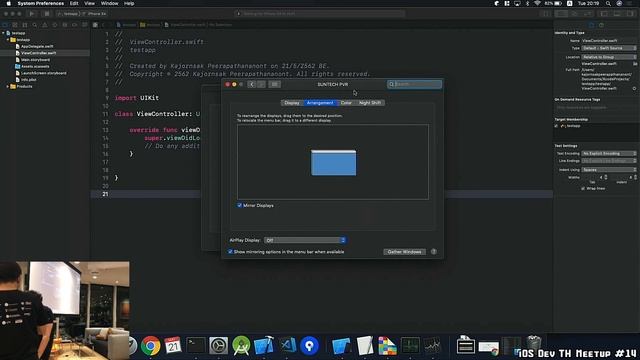
Task: Open the Indent Using dropdown
Action: pos(609,169)
